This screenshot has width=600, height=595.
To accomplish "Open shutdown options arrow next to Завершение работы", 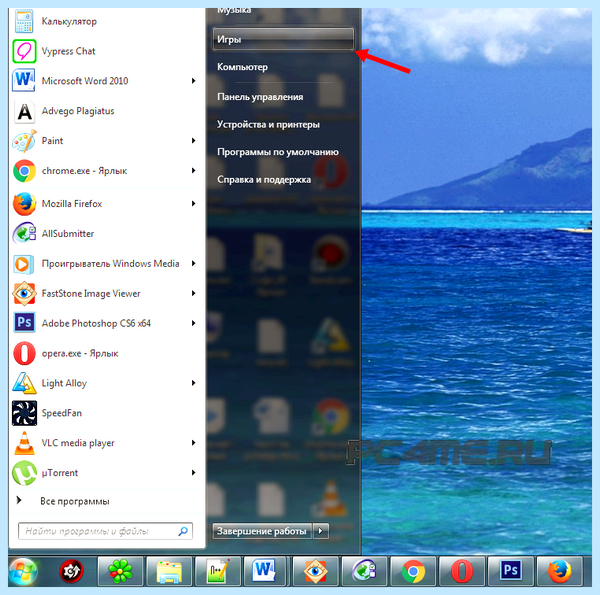I will coord(321,531).
